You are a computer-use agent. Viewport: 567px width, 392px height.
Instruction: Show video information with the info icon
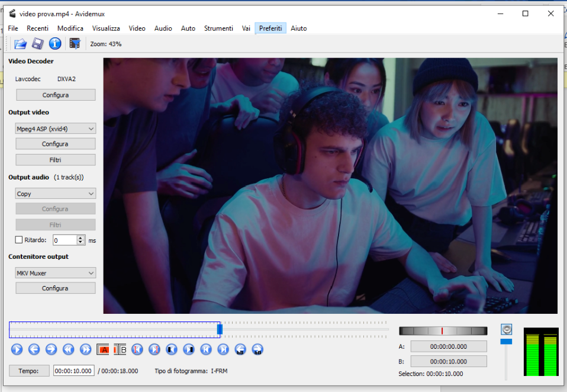point(55,43)
